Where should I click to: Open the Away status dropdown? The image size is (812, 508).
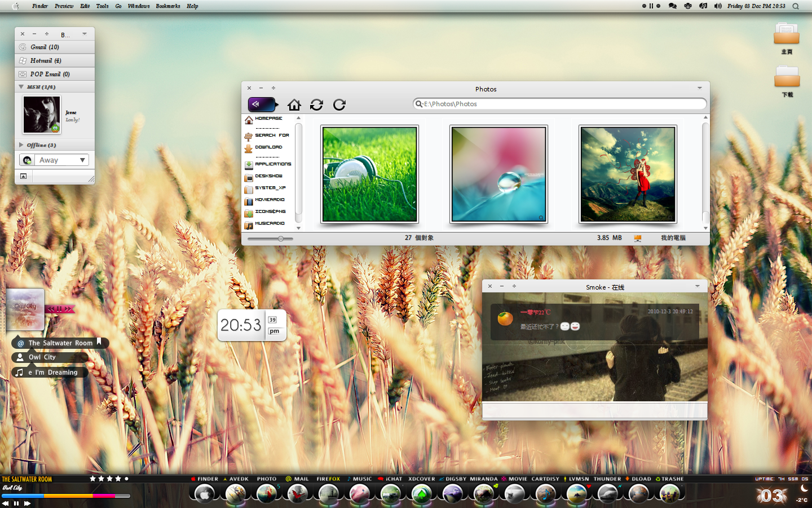click(82, 160)
